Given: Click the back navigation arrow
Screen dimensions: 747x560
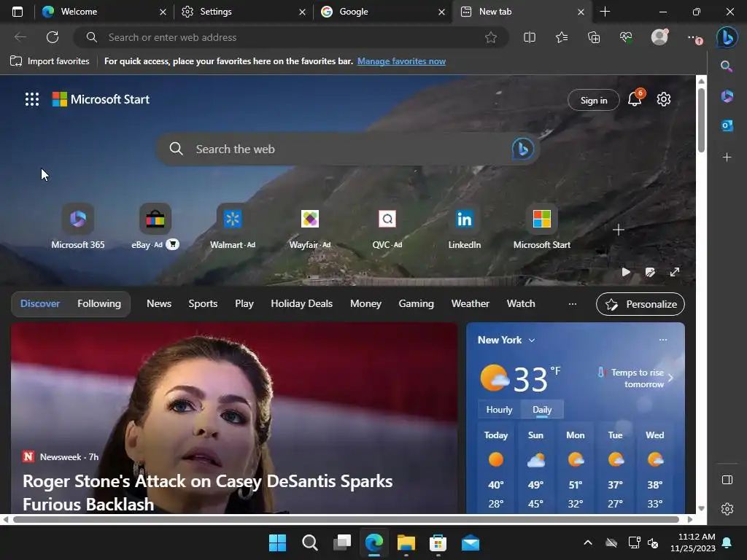Looking at the screenshot, I should point(20,37).
